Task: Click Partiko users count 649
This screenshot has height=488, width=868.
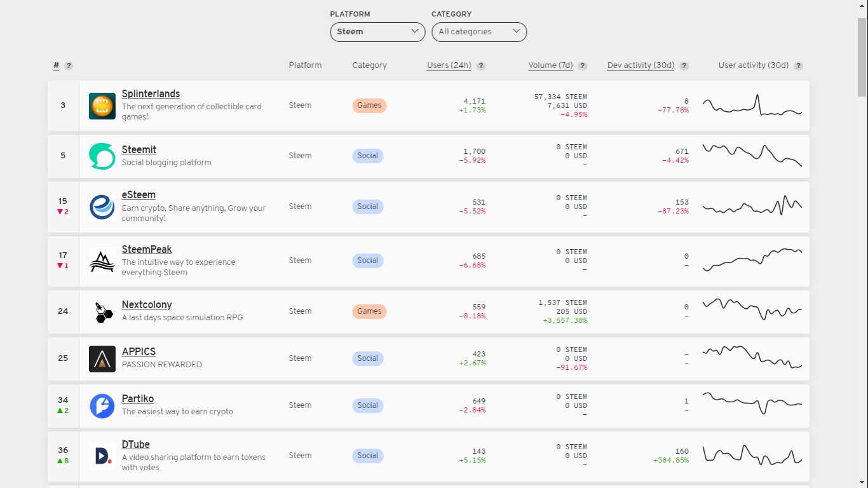Action: [479, 402]
